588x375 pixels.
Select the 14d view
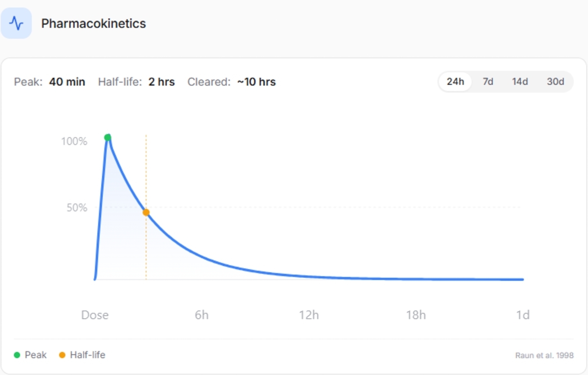point(520,82)
